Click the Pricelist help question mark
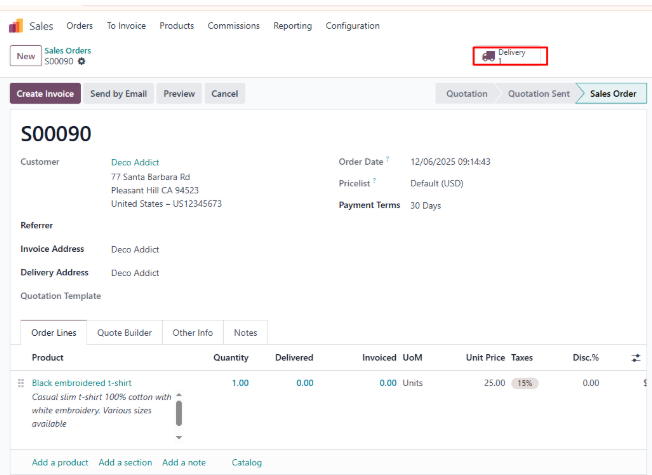 point(374,182)
